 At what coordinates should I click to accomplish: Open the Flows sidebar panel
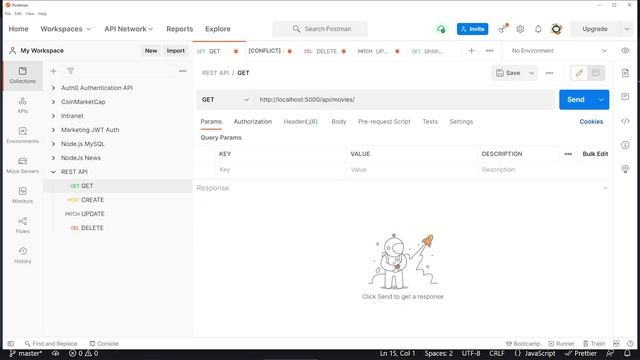click(22, 225)
